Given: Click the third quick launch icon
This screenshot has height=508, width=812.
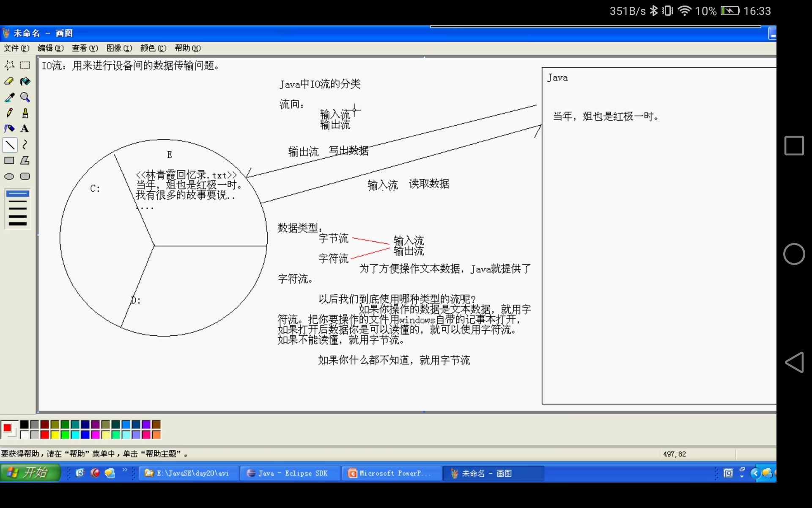Looking at the screenshot, I should pos(110,473).
